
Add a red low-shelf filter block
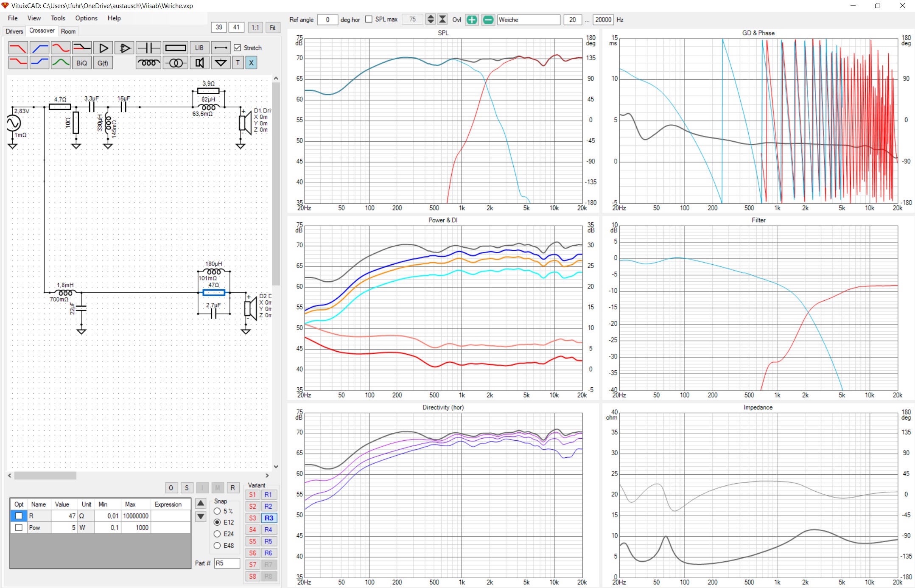[x=18, y=63]
